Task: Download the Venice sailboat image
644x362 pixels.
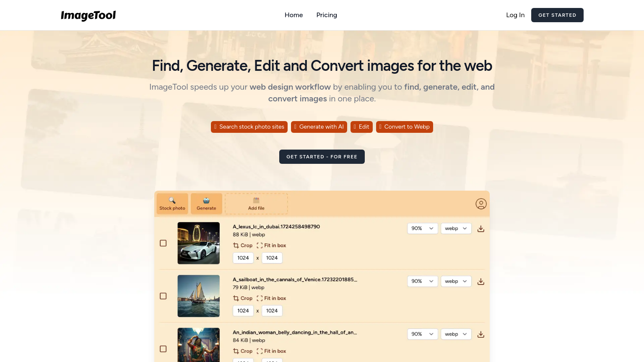Action: pos(481,282)
